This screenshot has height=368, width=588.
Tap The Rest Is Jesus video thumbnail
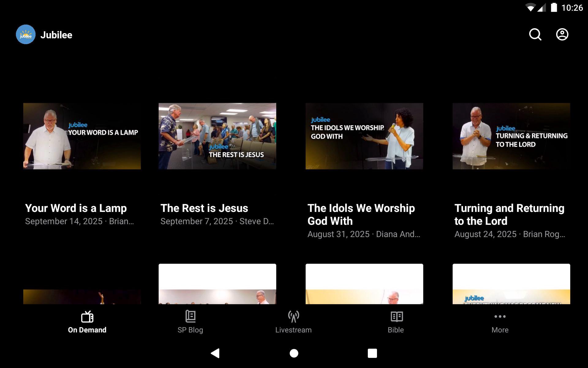tap(217, 136)
